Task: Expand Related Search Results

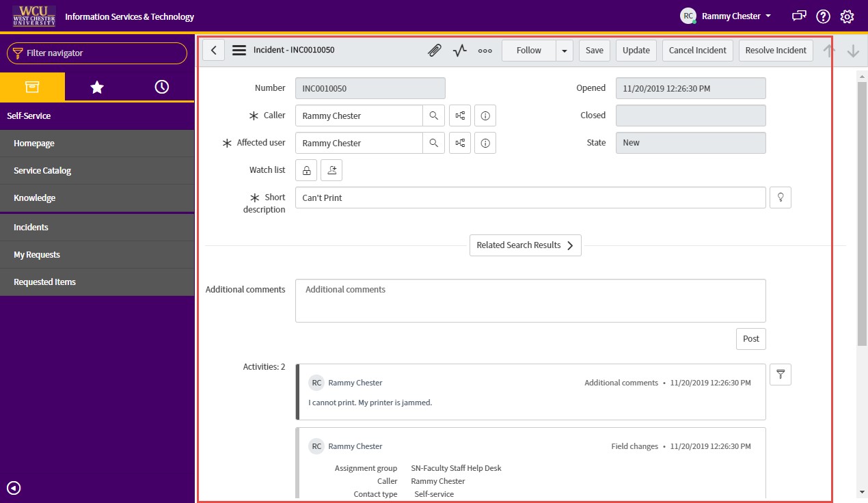Action: (x=525, y=245)
